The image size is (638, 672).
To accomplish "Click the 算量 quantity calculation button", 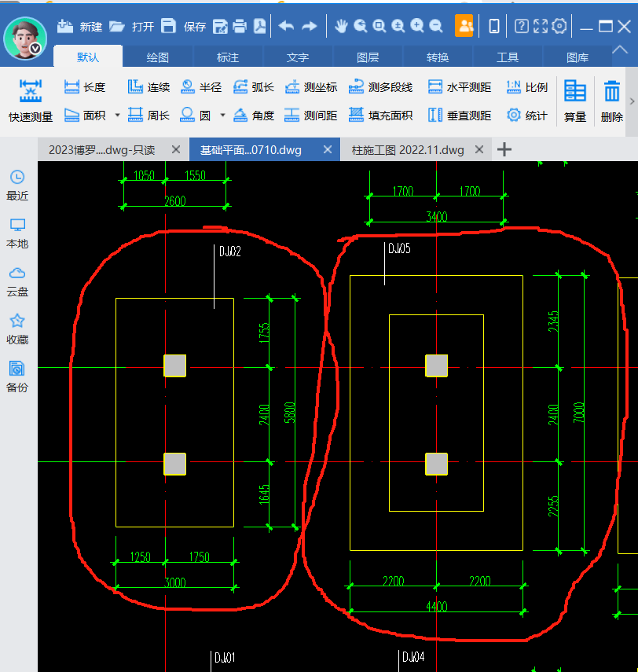I will [575, 101].
